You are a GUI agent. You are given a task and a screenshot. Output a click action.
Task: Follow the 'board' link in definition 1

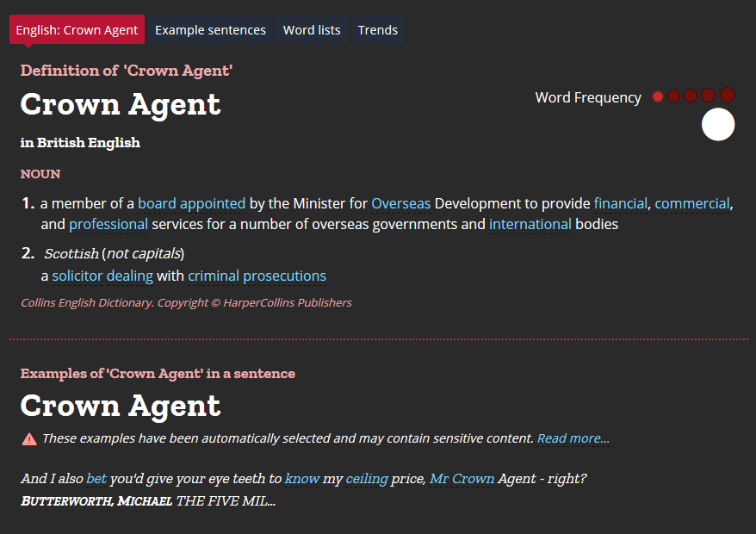point(157,203)
